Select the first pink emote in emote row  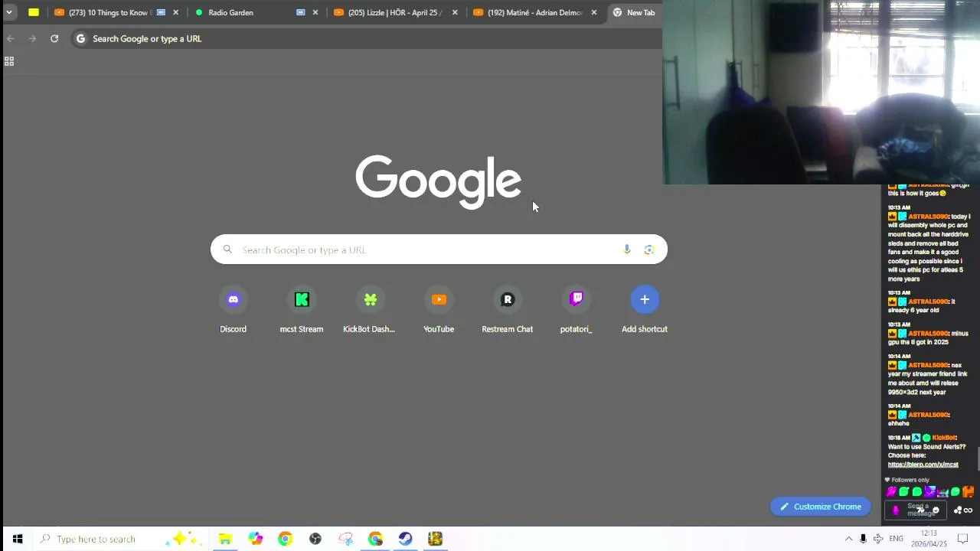(x=891, y=492)
